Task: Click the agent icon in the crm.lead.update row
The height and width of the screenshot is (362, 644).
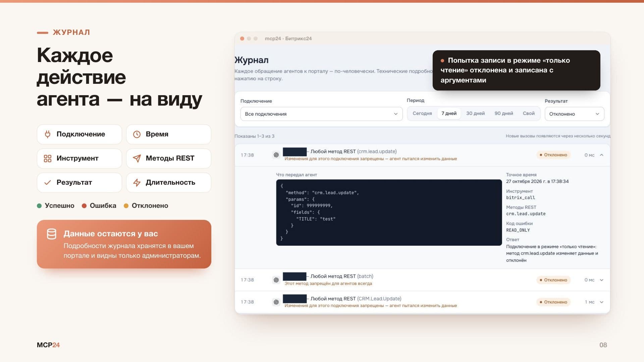Action: click(x=276, y=155)
